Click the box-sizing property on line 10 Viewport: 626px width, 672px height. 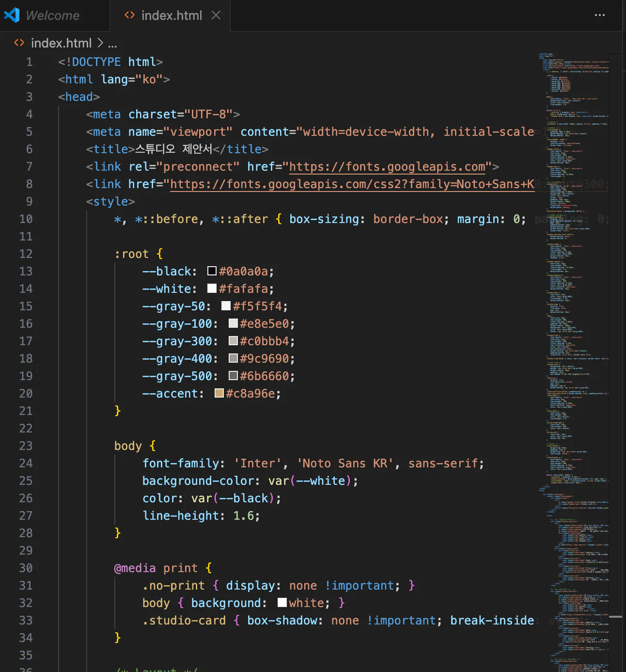click(x=324, y=219)
